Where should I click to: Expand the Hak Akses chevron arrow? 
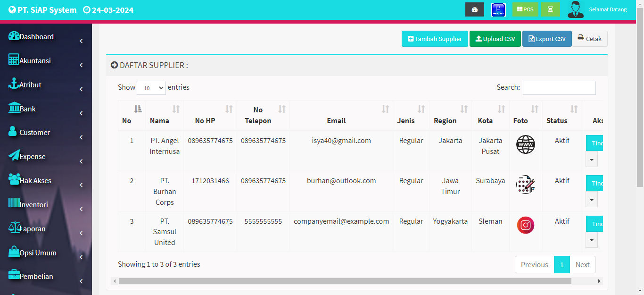[81, 185]
